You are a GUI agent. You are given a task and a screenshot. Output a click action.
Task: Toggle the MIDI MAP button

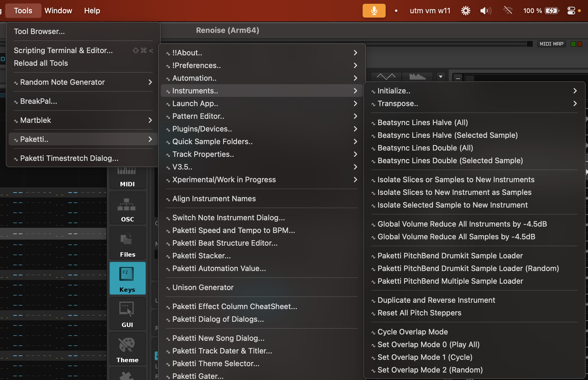551,44
